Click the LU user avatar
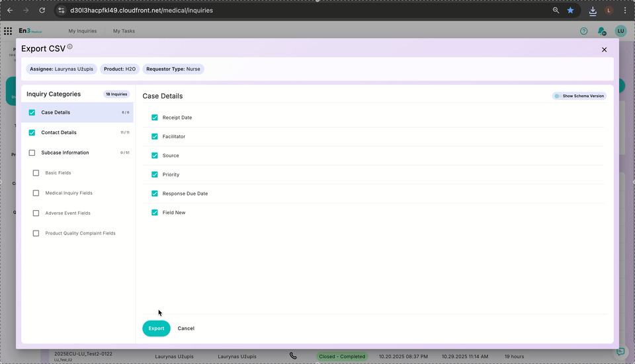The height and width of the screenshot is (364, 635). click(620, 31)
